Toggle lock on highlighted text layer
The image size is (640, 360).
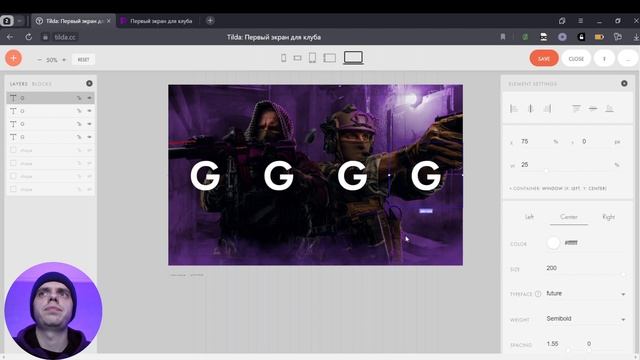[79, 98]
